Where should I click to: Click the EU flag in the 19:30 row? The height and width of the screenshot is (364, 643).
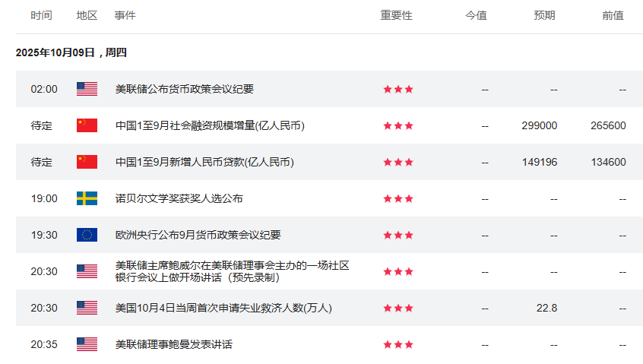(87, 235)
